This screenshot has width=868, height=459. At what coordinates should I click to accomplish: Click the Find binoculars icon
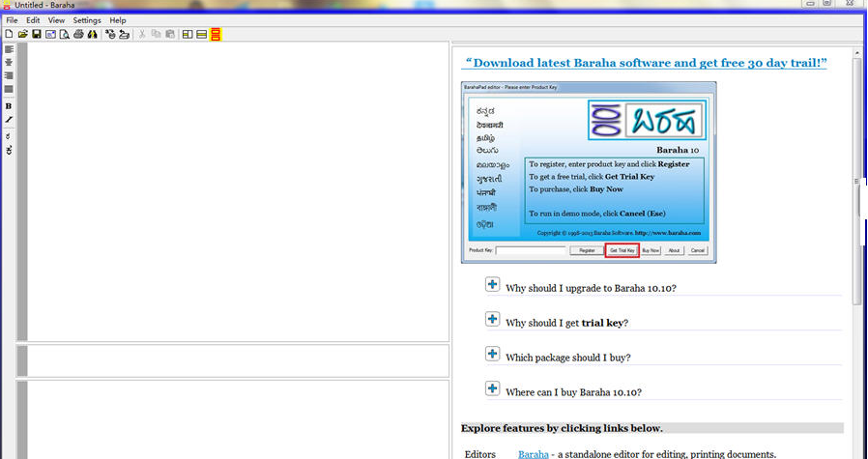click(93, 35)
